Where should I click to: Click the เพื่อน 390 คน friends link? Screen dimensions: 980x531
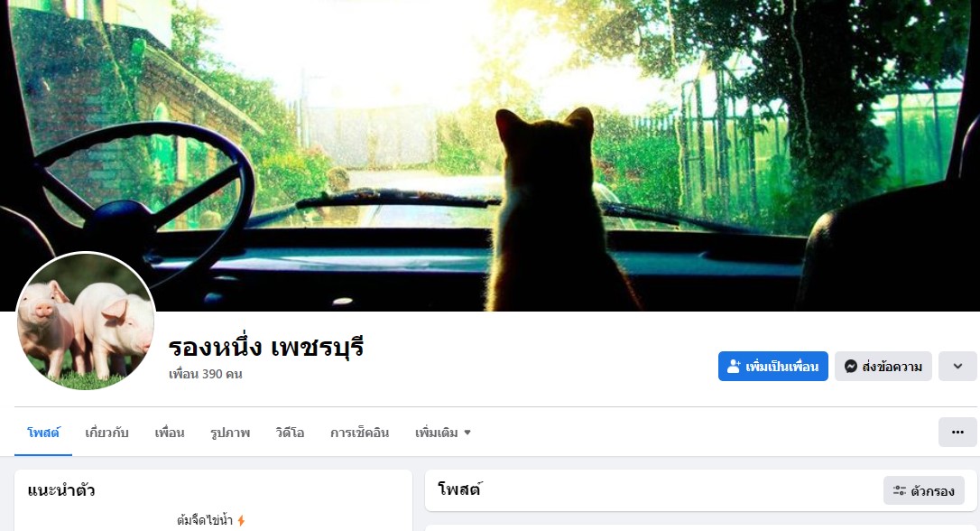[206, 374]
